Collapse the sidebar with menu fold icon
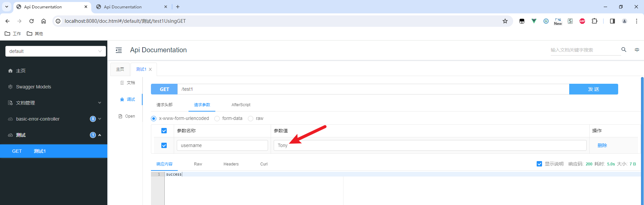Viewport: 644px width, 205px height. click(119, 50)
